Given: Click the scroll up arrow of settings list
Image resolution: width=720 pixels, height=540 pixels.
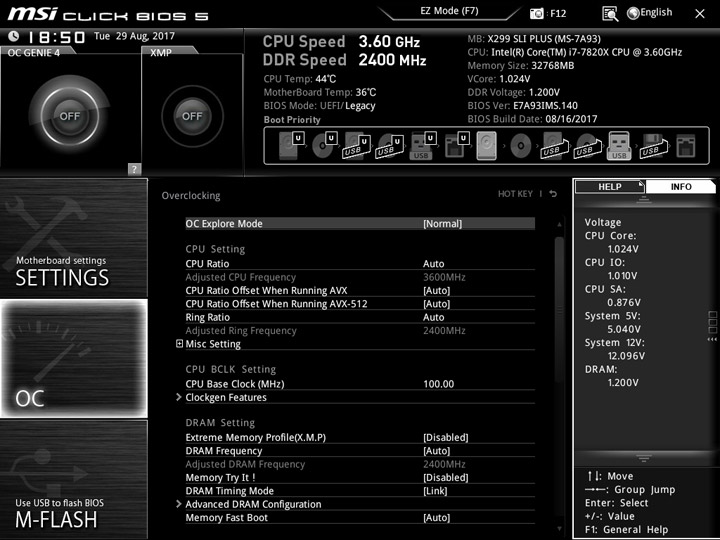Looking at the screenshot, I should pyautogui.click(x=559, y=225).
